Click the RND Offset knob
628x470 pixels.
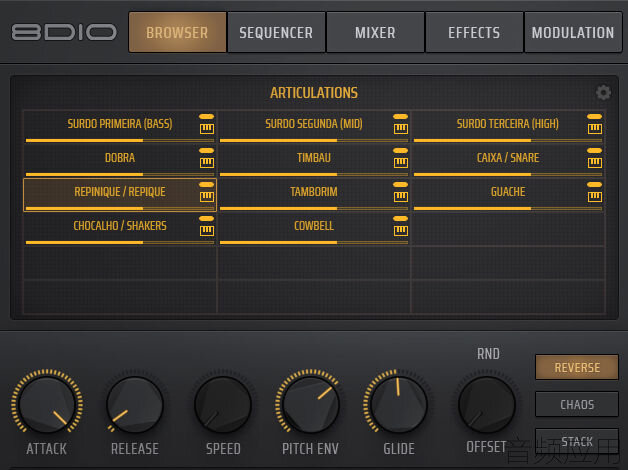pos(487,404)
